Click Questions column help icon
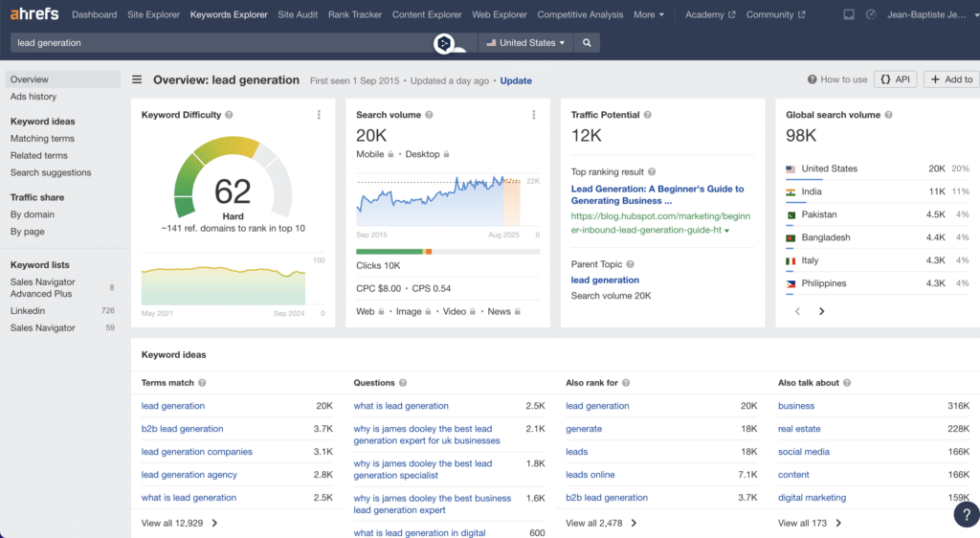980x538 pixels. point(403,383)
